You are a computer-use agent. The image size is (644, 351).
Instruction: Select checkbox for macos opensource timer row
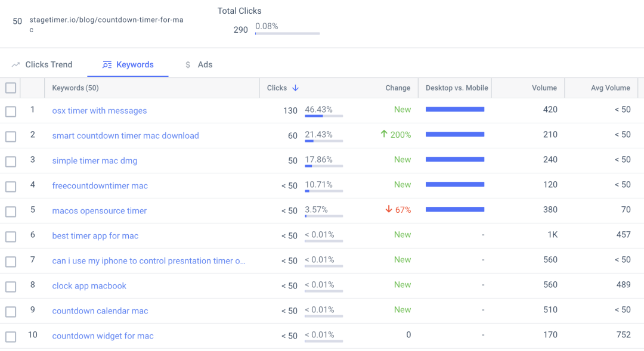pyautogui.click(x=11, y=212)
